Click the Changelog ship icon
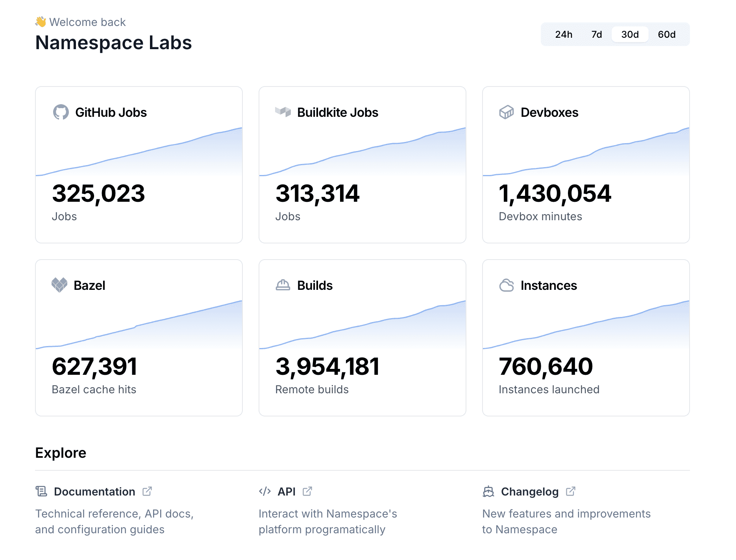 pos(488,491)
